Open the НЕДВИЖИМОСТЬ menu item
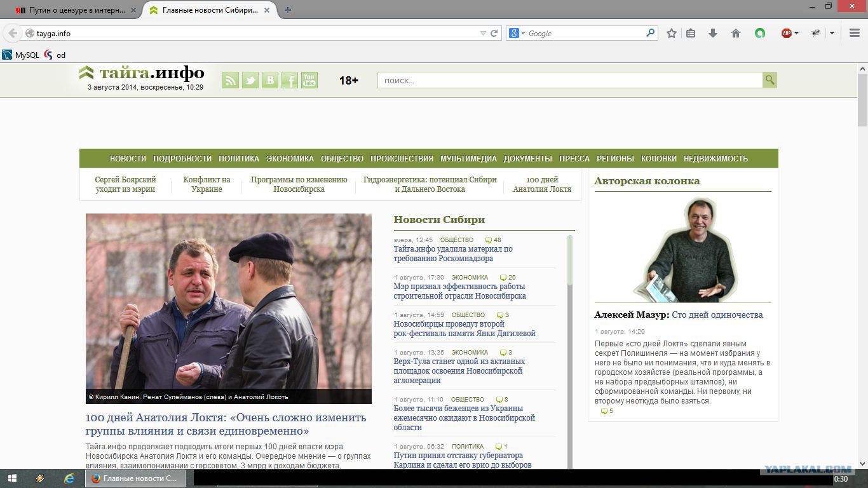868x488 pixels. (715, 159)
